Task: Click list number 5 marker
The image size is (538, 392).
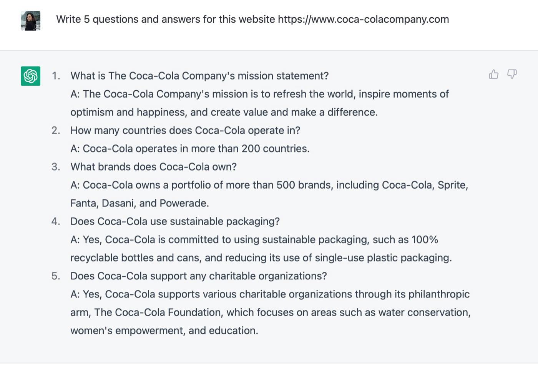Action: click(x=56, y=276)
